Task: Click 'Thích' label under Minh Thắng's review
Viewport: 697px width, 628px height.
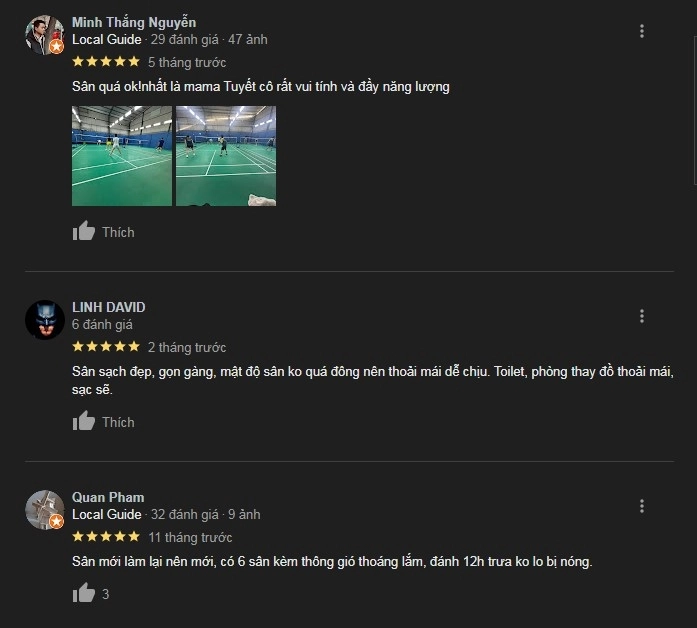Action: (x=118, y=232)
